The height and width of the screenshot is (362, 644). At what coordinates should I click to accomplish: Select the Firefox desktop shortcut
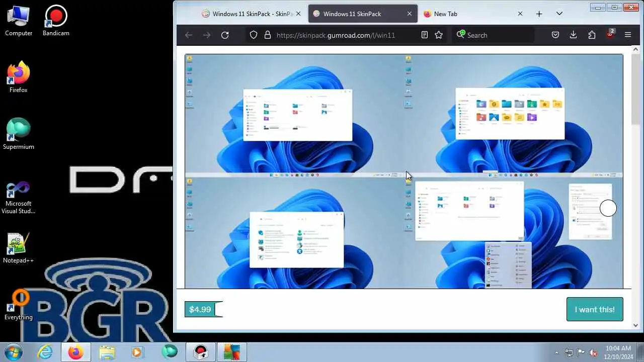pos(18,77)
